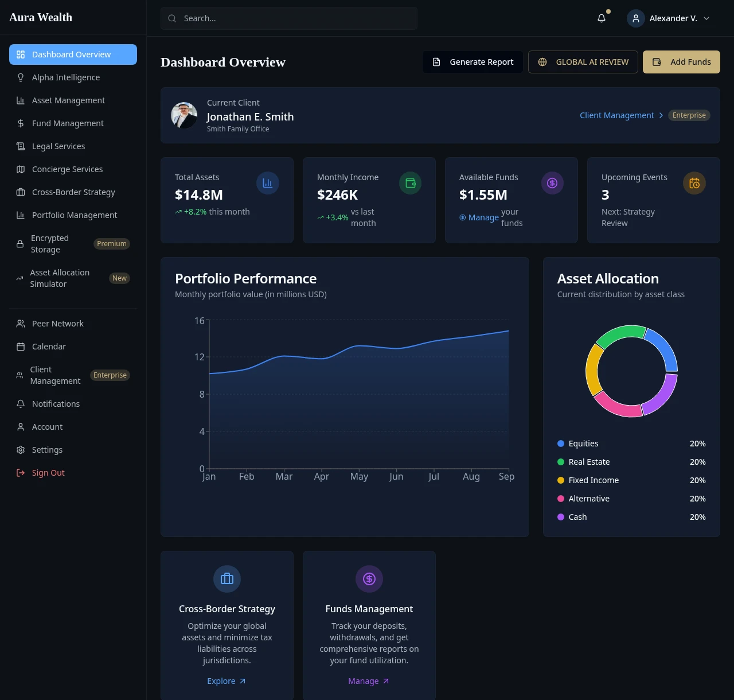Open the Asset Allocation Simulator item

(73, 278)
